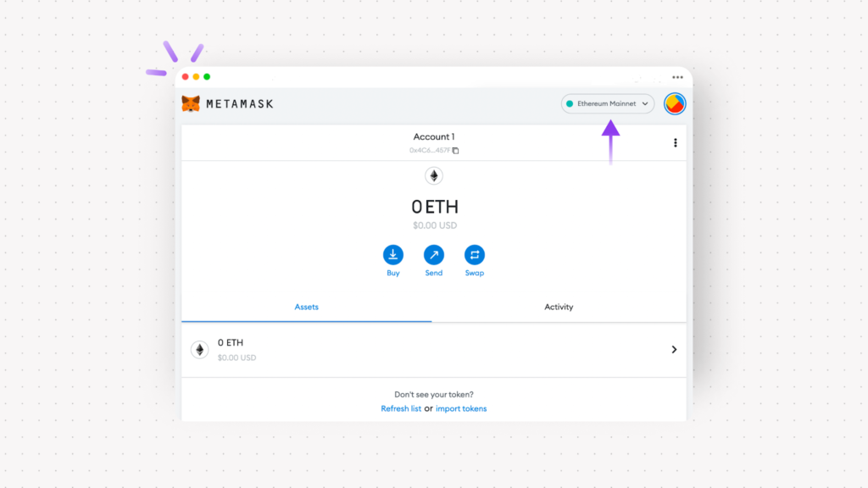Expand the 0 ETH asset row chevron
The width and height of the screenshot is (868, 488).
point(674,350)
